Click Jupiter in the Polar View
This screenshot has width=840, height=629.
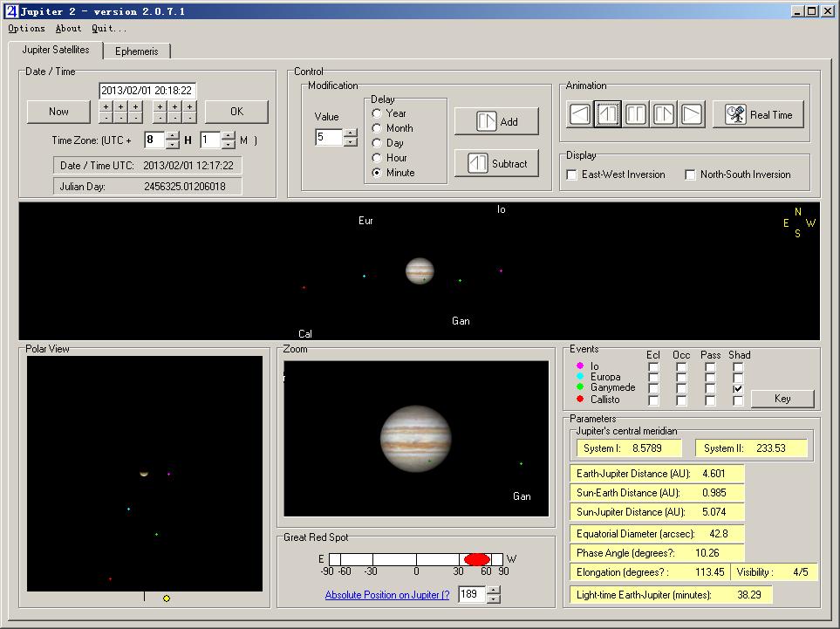[144, 473]
